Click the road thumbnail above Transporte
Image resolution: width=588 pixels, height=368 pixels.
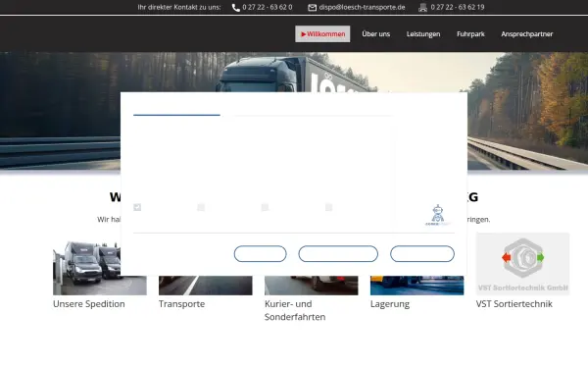(x=206, y=286)
